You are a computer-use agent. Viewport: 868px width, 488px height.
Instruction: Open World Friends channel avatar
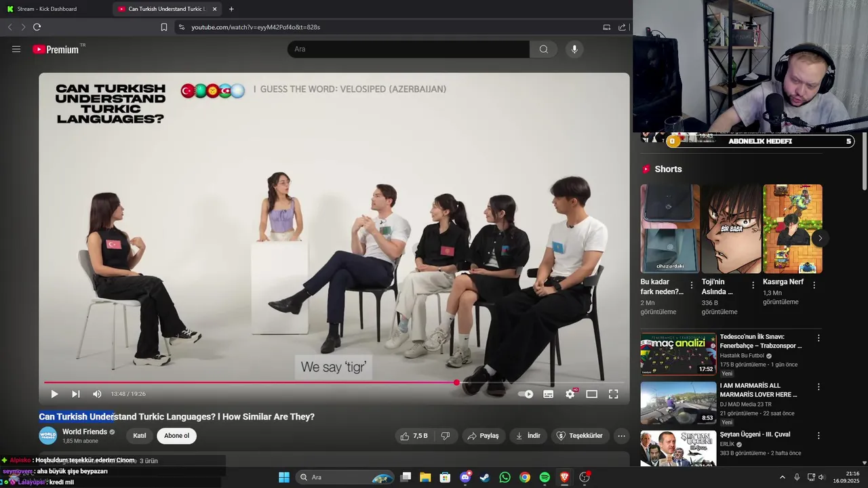pos(48,436)
